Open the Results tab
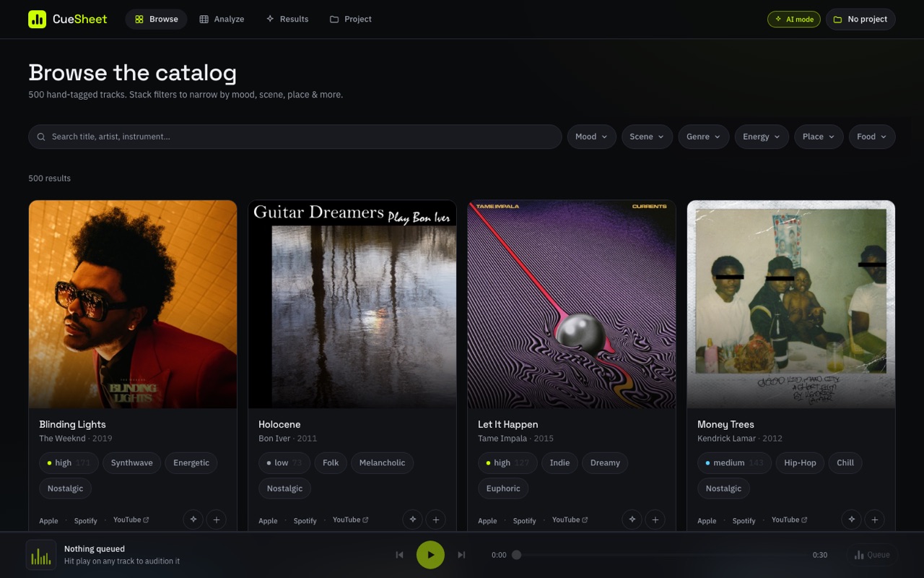 point(287,20)
